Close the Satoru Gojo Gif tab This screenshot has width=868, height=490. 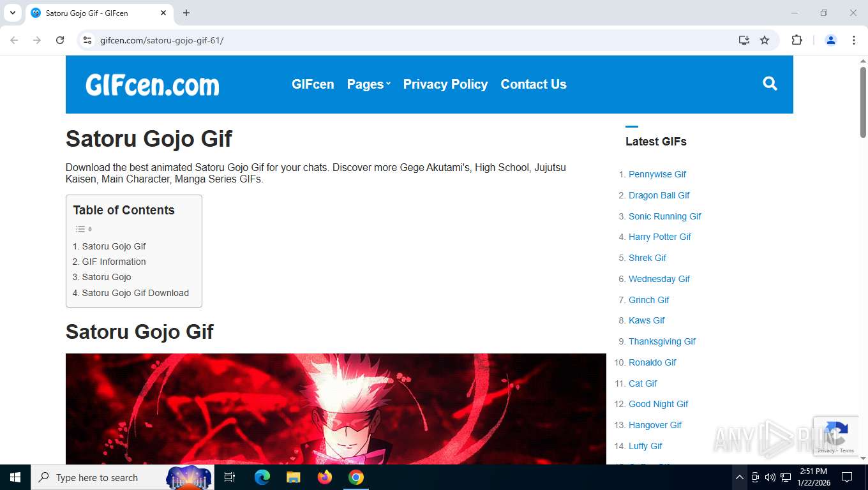[x=163, y=13]
